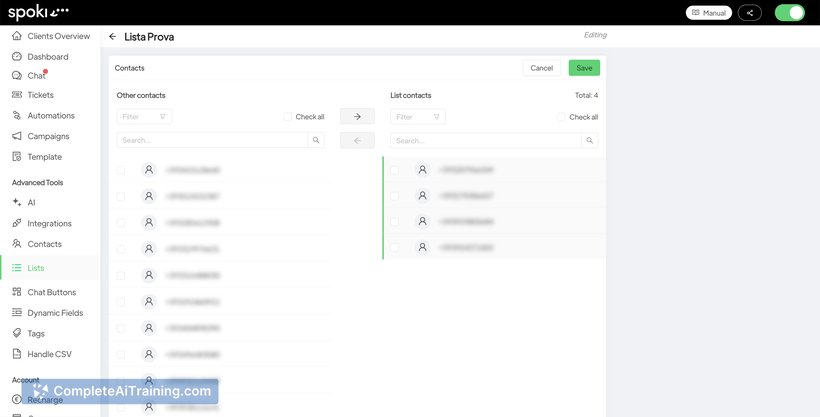Open the Contacts people icon

(x=17, y=244)
